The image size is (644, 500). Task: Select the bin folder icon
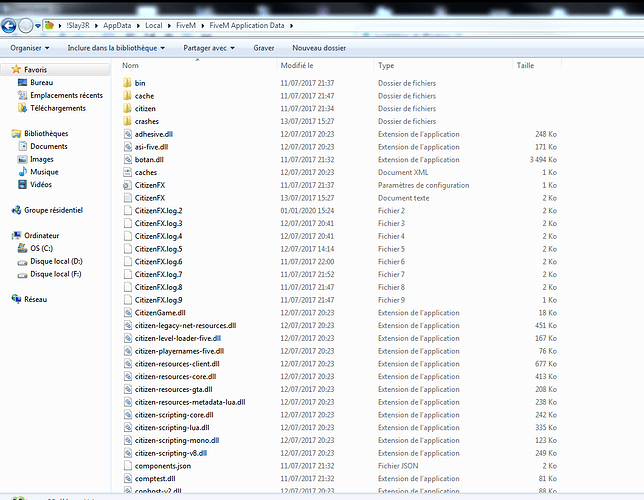127,83
